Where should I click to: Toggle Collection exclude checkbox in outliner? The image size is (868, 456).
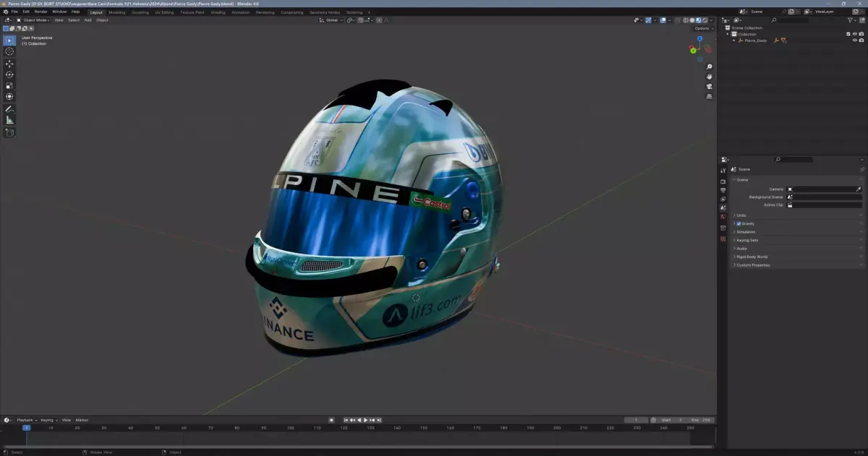coord(848,34)
